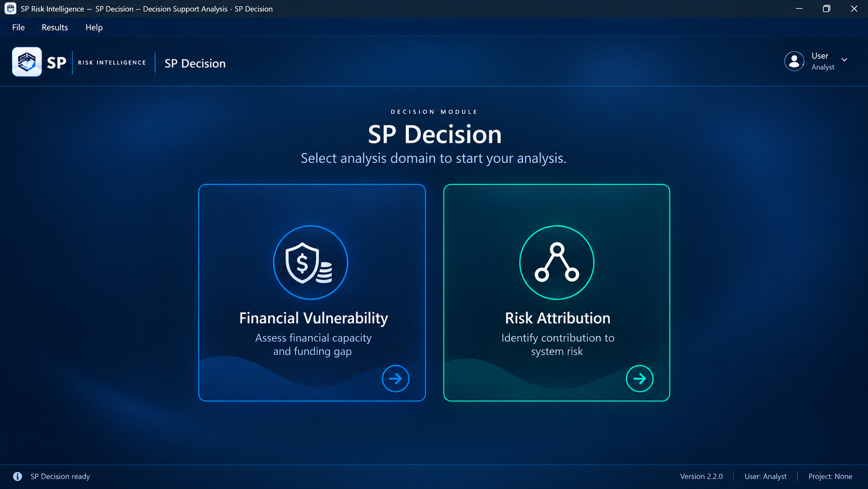The image size is (868, 489).
Task: Click the Project: None status item
Action: click(x=830, y=477)
